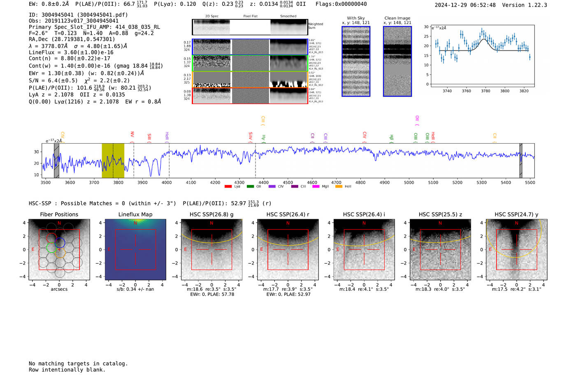
Task: Click the red SiIV line marker
Action: [x=251, y=137]
